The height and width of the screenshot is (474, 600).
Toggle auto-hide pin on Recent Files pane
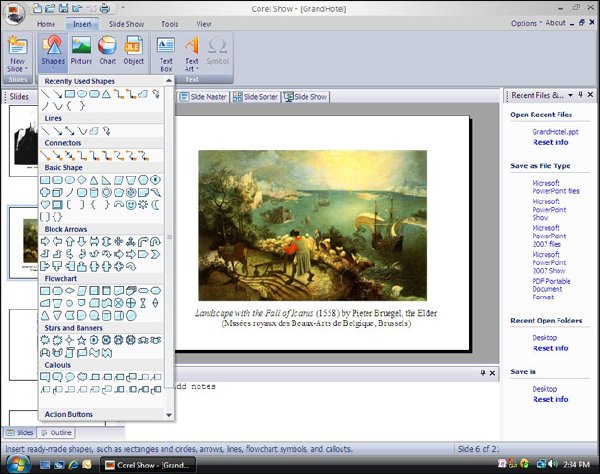580,94
